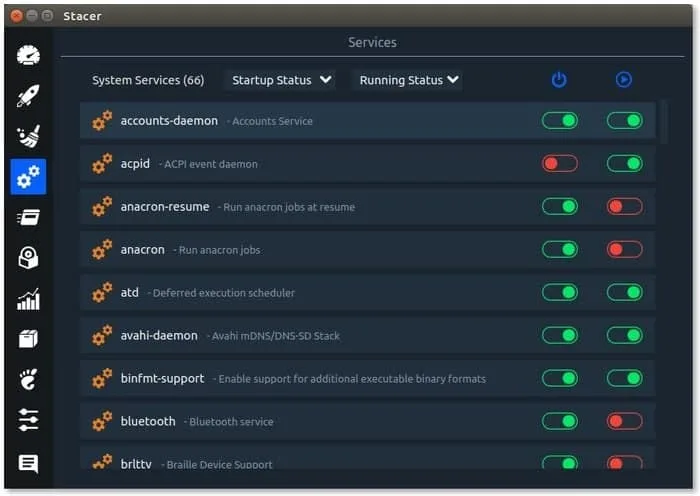Open Processes sidebar icon

pyautogui.click(x=29, y=217)
